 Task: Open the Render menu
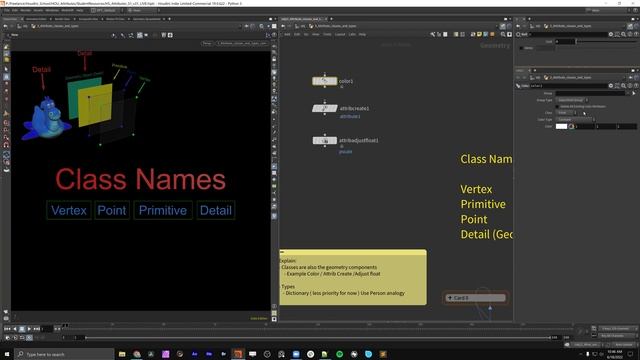click(25, 10)
